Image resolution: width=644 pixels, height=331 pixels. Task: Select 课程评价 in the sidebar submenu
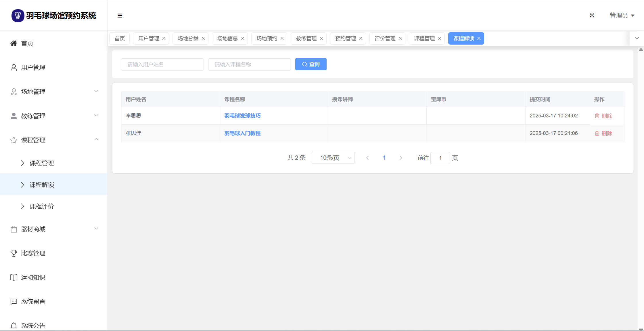42,206
